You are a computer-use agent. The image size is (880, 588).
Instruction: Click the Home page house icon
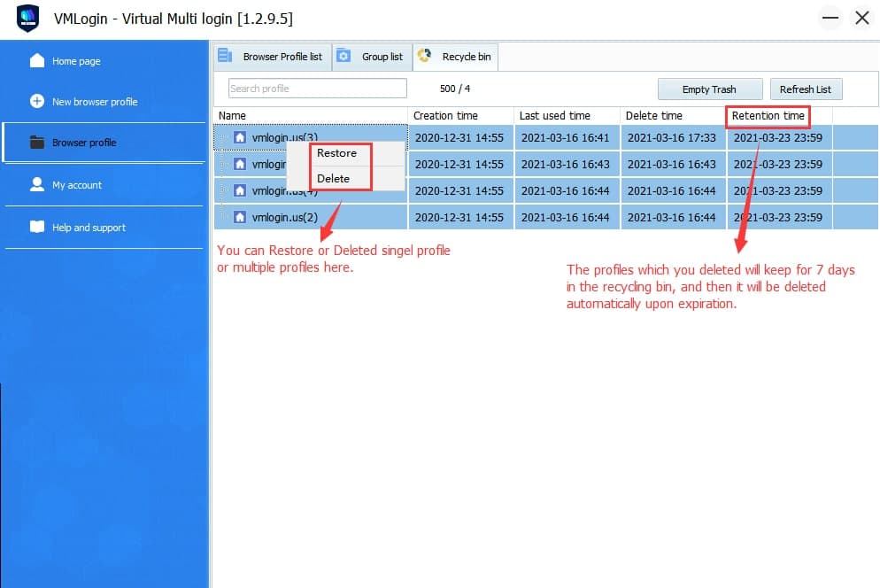pos(37,61)
